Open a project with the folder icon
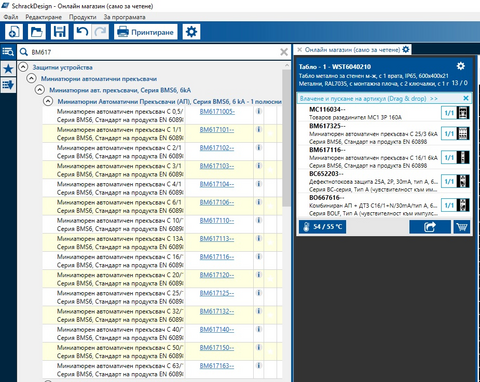Screen dimensions: 480x382 click(x=37, y=32)
